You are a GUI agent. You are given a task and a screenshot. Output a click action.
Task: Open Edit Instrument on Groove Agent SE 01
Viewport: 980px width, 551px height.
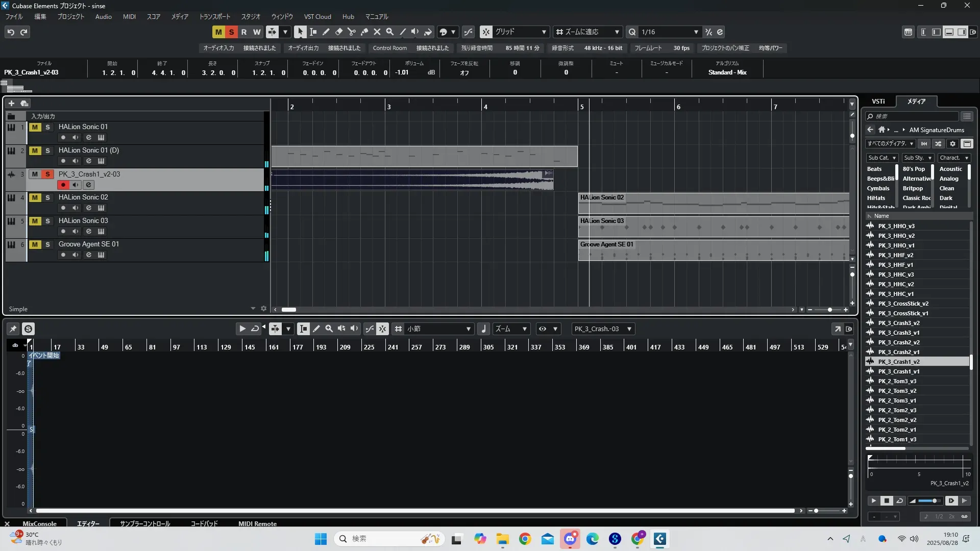[101, 255]
